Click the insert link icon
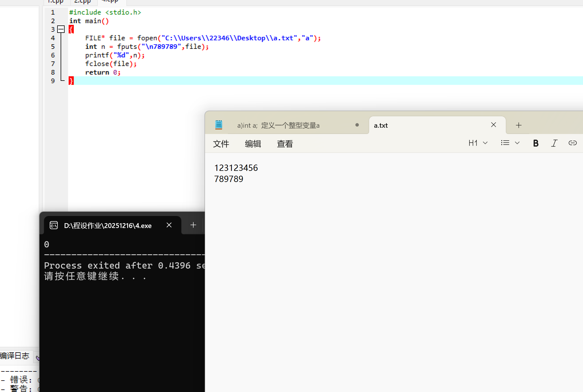This screenshot has height=392, width=583. coord(572,143)
